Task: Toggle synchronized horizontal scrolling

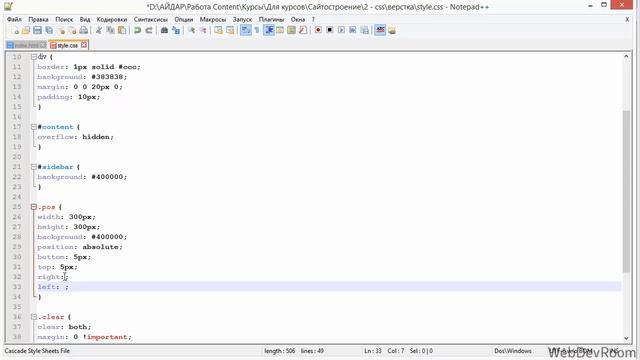Action: click(230, 30)
